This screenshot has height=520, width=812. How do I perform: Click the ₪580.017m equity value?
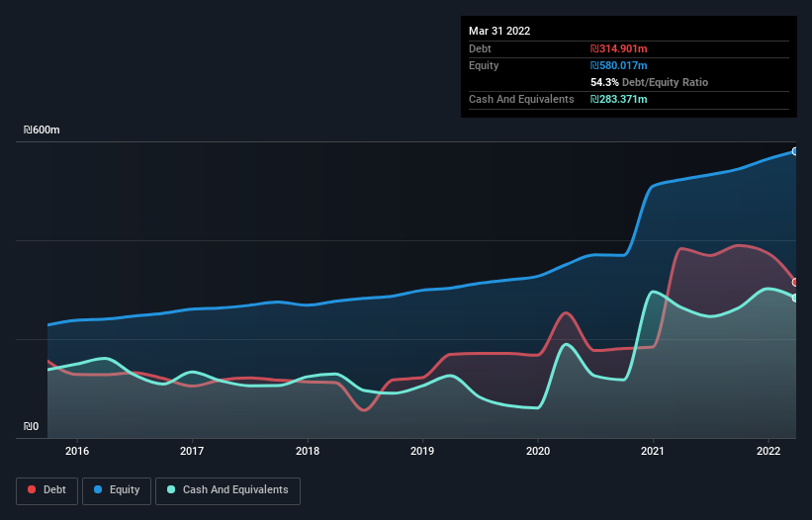click(x=619, y=65)
